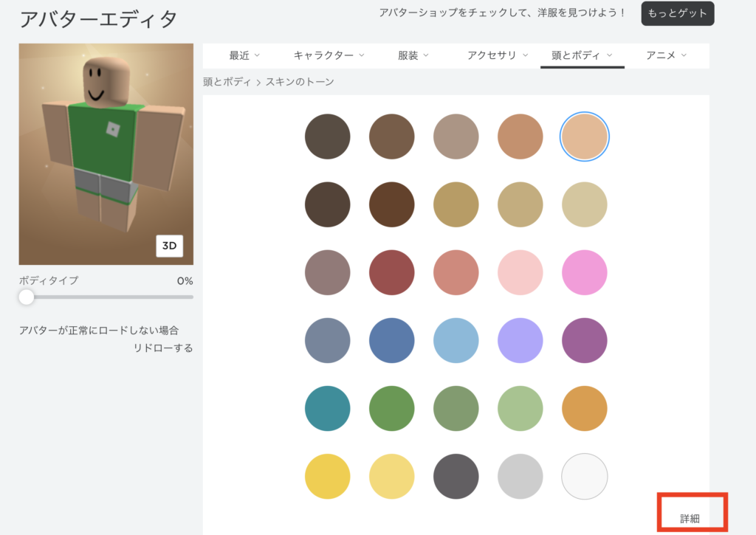
Task: Select the mauve gray swatch
Action: [x=327, y=272]
